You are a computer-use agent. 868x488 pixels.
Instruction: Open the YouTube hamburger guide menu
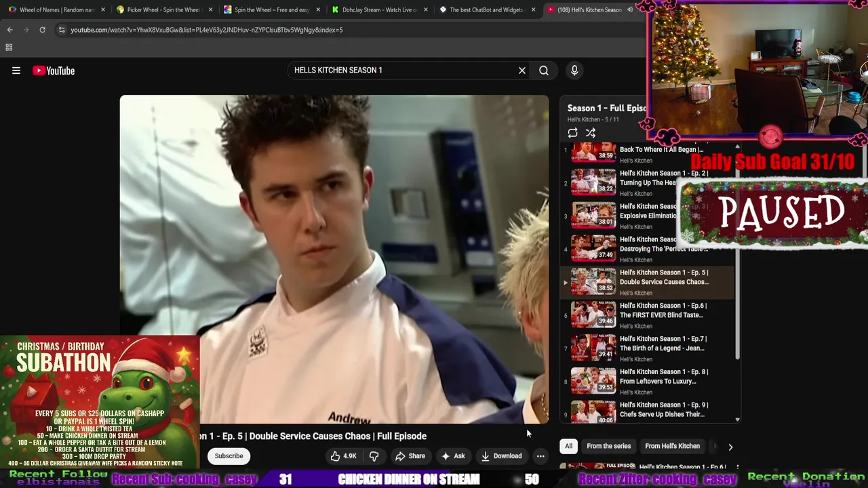coord(16,70)
